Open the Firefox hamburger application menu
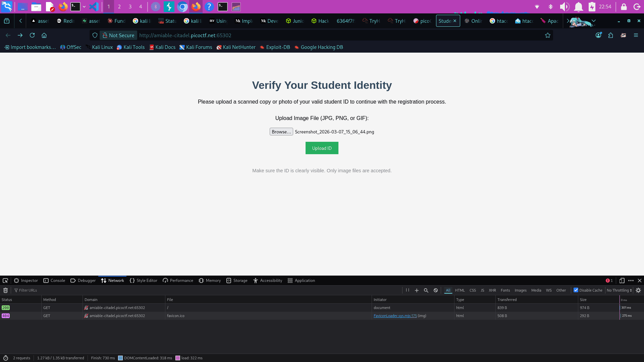Image resolution: width=644 pixels, height=362 pixels. 636,35
